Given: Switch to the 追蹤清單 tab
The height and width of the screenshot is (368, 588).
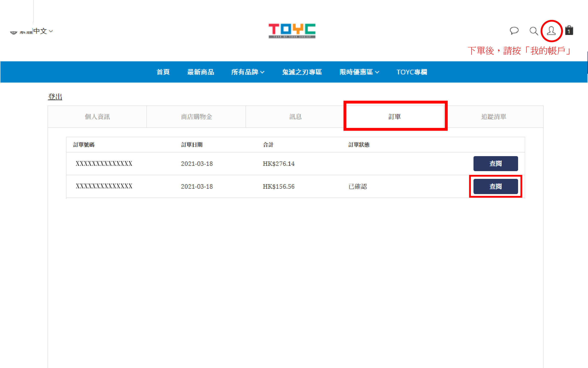Looking at the screenshot, I should pos(494,117).
